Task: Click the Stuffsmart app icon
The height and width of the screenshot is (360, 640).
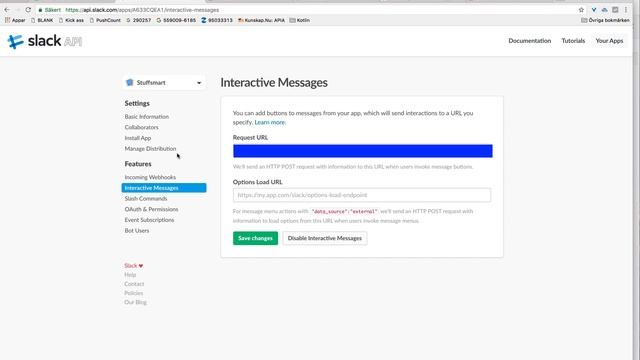Action: tap(130, 82)
